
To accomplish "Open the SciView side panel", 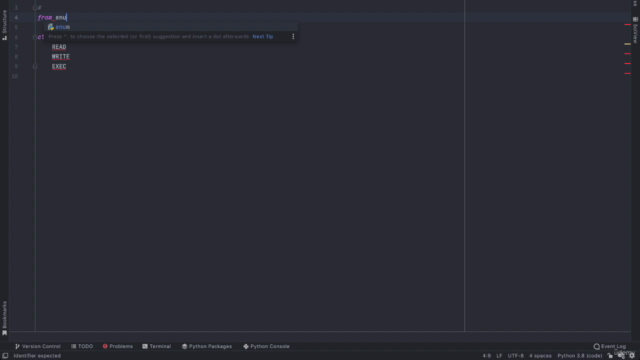I will point(635,30).
